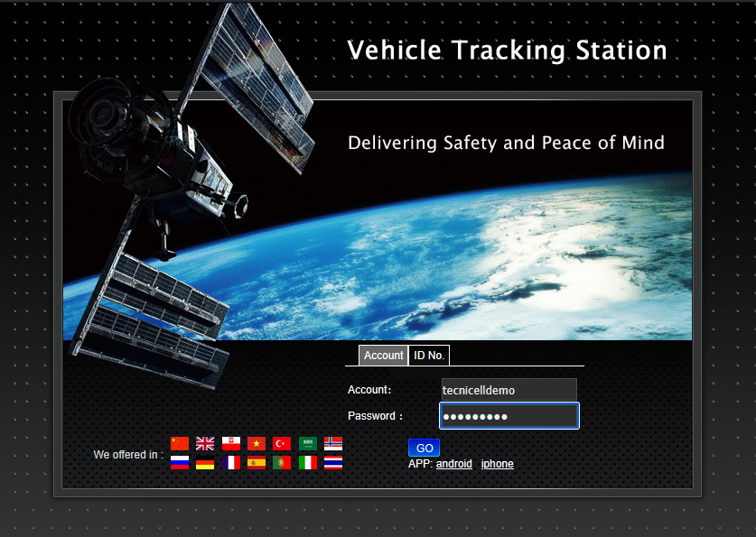Choose the French flag language

pyautogui.click(x=230, y=462)
